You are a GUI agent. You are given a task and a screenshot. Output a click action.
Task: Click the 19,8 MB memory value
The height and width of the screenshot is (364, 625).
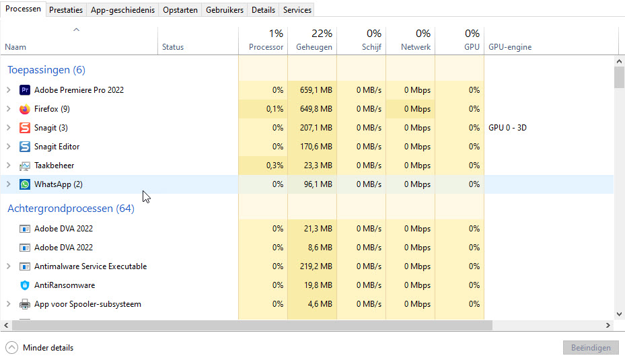(x=318, y=285)
